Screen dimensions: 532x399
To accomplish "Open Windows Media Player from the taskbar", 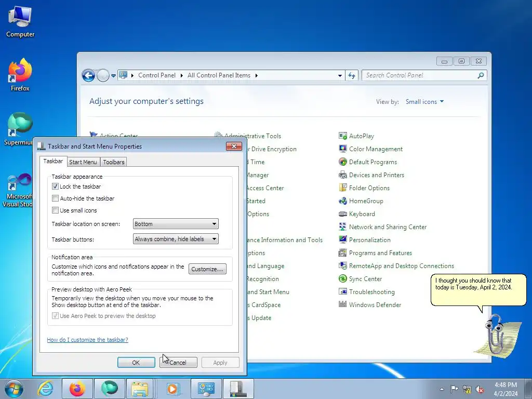I will tap(172, 389).
